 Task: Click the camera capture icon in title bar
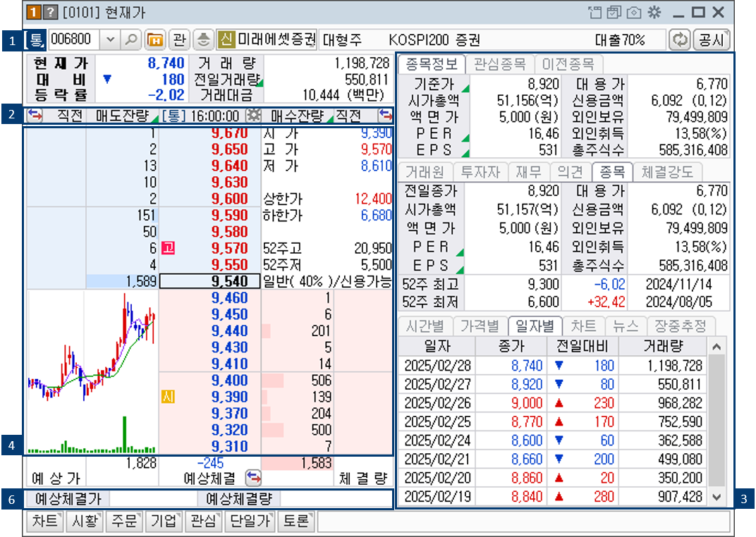pos(634,12)
